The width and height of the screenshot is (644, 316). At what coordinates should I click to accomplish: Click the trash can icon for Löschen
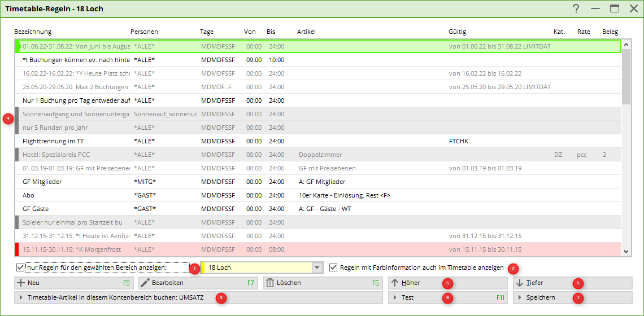pos(270,283)
